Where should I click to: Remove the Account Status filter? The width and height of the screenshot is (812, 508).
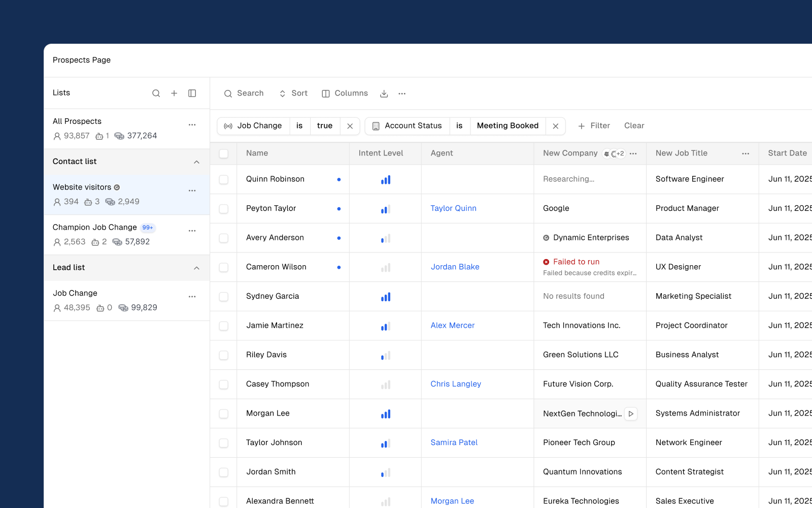556,126
